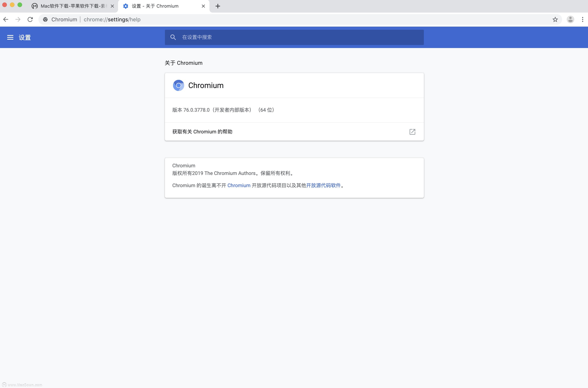
Task: Open the blue Chromium open-source project link
Action: coord(239,185)
